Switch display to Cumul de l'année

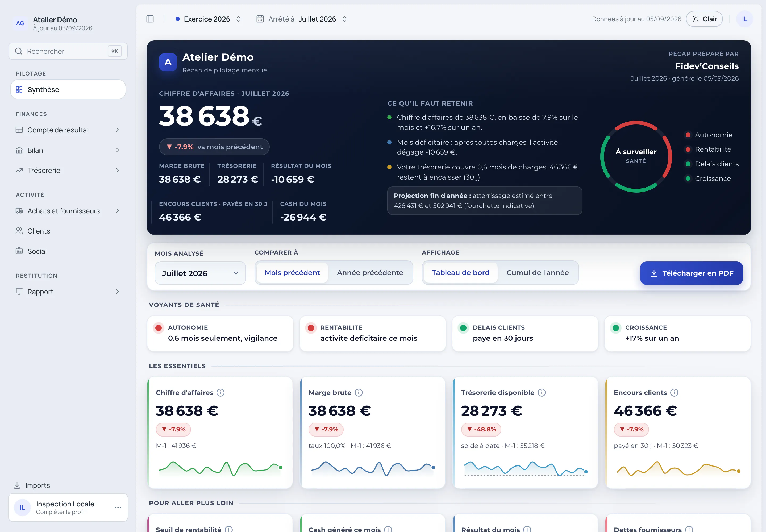537,273
